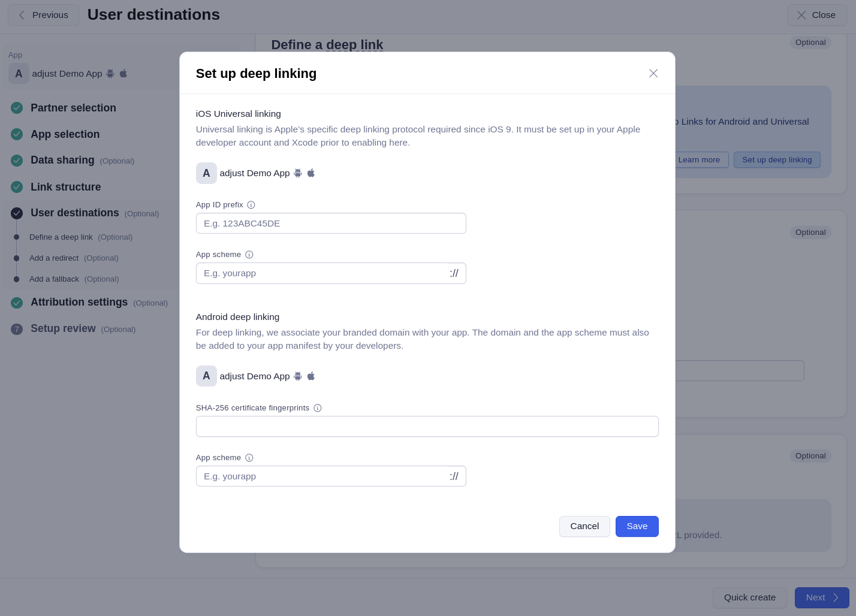
Task: Click the Quick create button
Action: (750, 597)
